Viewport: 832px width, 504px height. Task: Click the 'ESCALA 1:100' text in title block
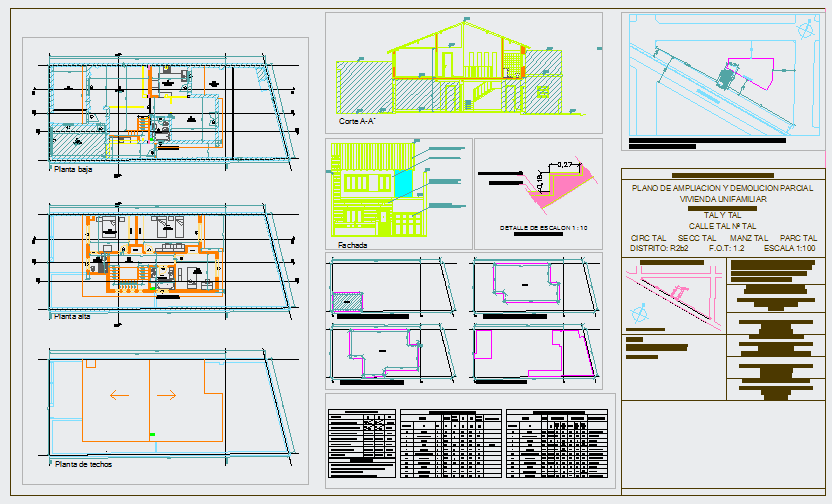pos(783,248)
